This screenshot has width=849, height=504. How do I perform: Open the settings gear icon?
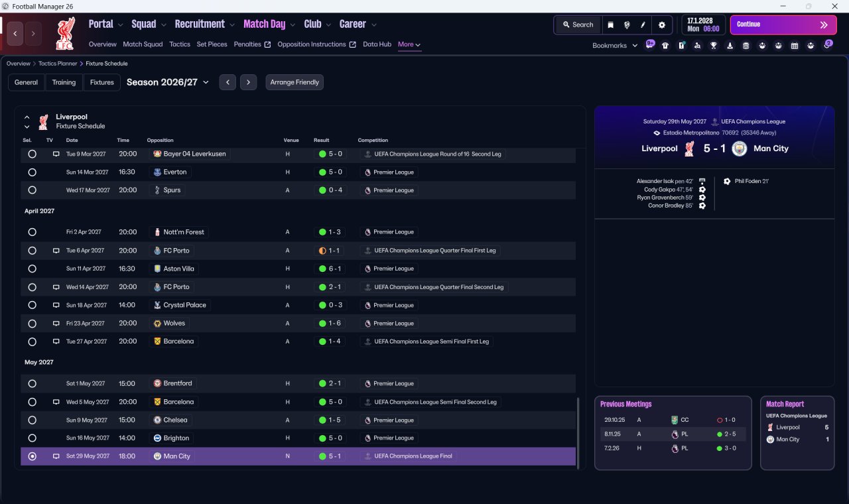[x=661, y=25]
